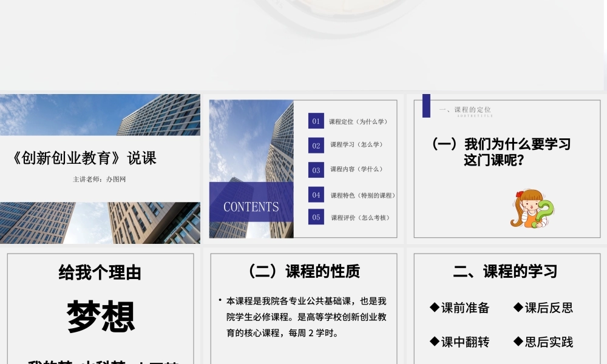Click the 05 numbered box
This screenshot has width=607, height=364.
[316, 217]
